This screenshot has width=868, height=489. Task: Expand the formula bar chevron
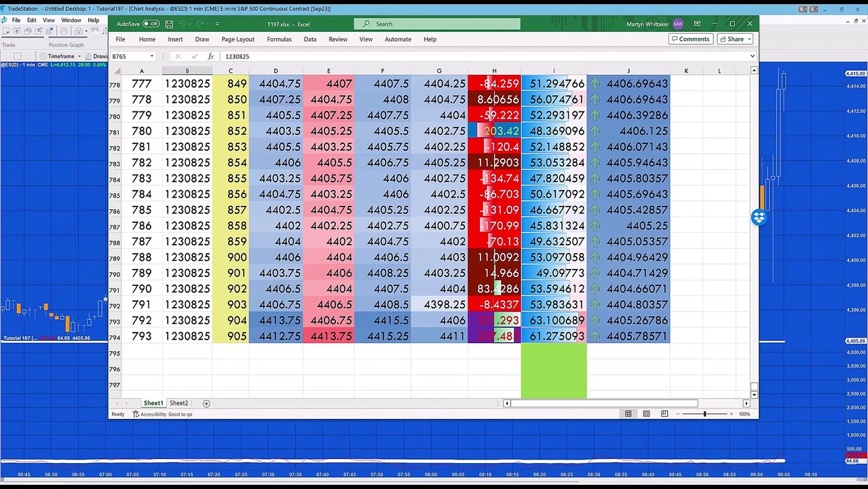pos(752,56)
